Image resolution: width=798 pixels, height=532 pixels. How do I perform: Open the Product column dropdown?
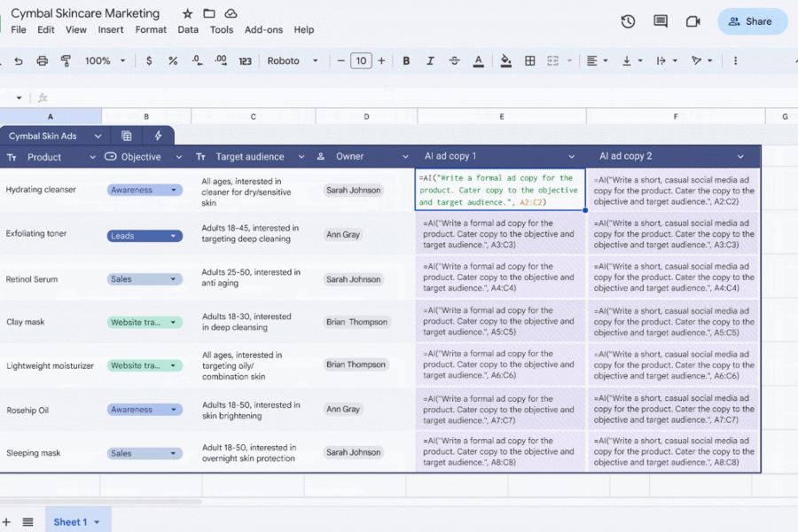coord(92,157)
